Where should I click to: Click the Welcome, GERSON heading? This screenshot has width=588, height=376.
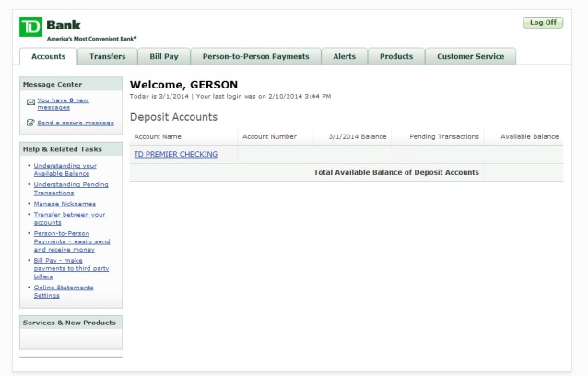(x=183, y=85)
